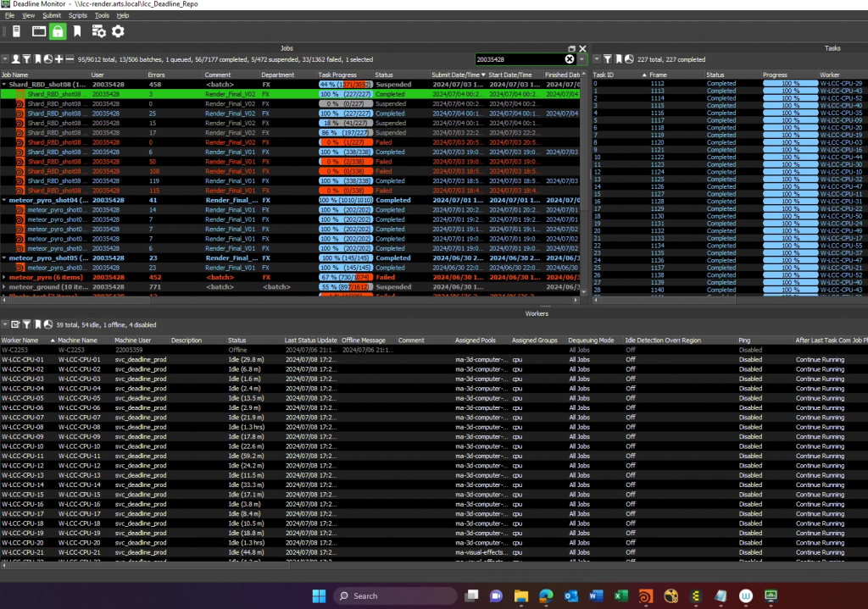Open the gear settings icon in toolbar
This screenshot has width=868, height=609.
118,31
